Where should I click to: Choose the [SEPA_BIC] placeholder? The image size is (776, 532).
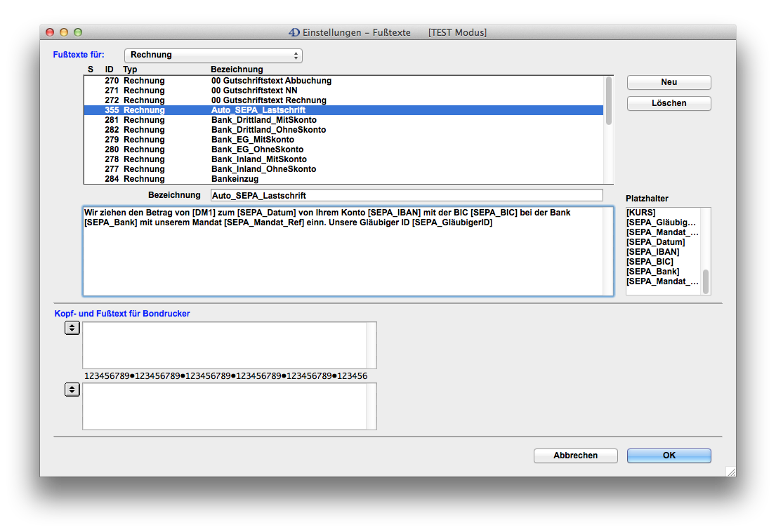tap(650, 262)
